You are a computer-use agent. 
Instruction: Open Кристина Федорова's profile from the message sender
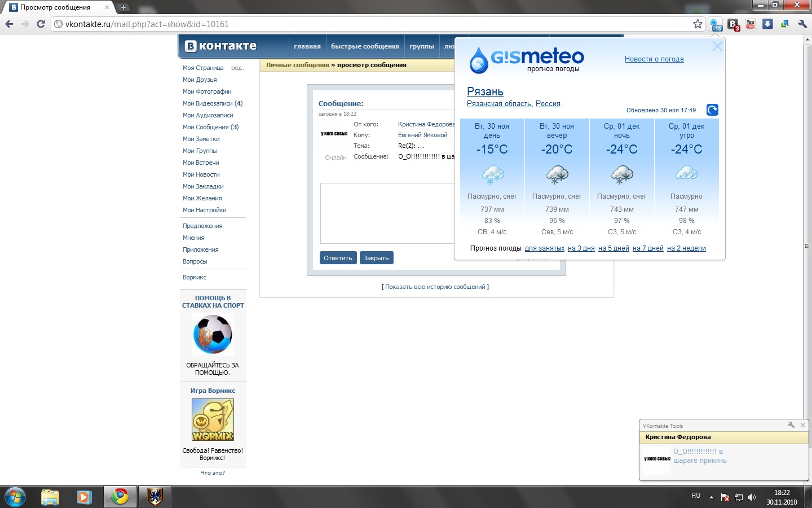point(426,124)
